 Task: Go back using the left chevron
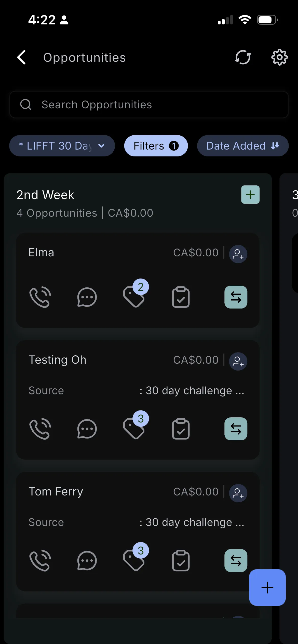pos(22,57)
